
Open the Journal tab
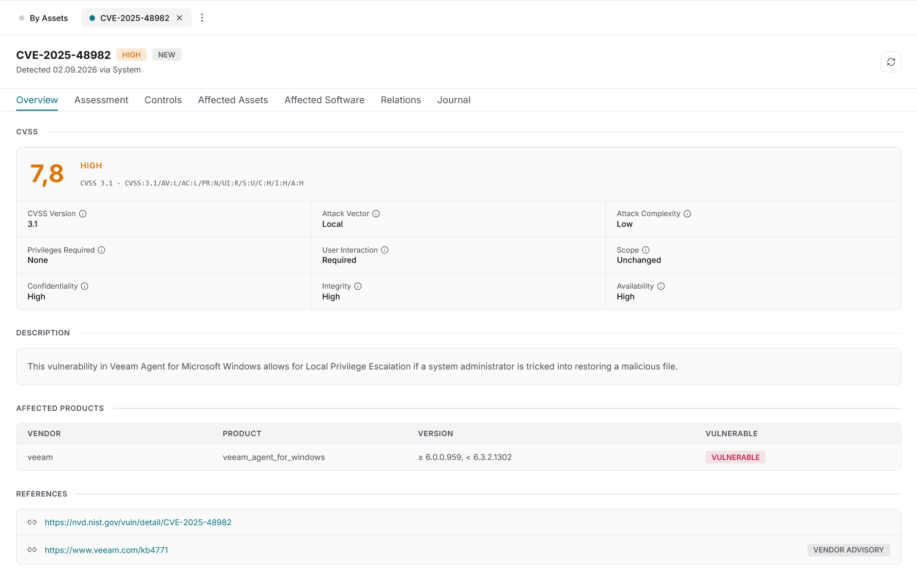454,100
